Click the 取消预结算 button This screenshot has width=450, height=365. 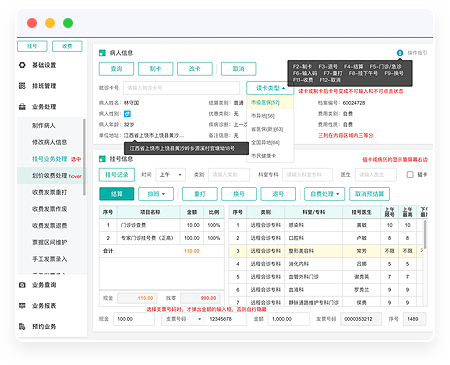click(x=369, y=194)
